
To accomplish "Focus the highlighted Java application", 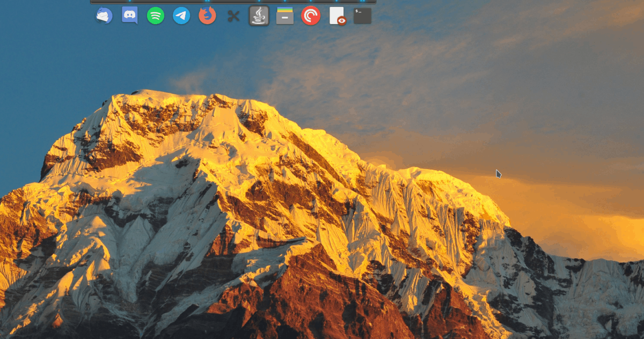I will pos(258,17).
